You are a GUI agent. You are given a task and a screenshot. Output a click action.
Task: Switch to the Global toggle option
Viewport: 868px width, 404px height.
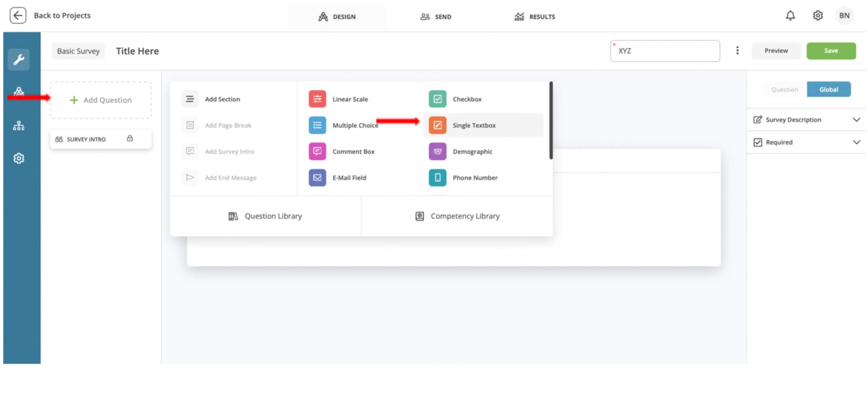pos(829,89)
